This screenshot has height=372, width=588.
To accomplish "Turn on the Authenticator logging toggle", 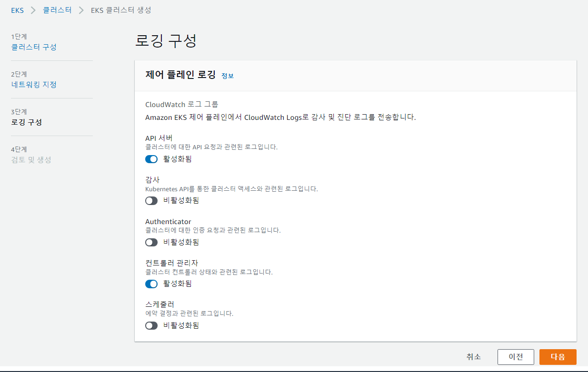I will click(151, 242).
